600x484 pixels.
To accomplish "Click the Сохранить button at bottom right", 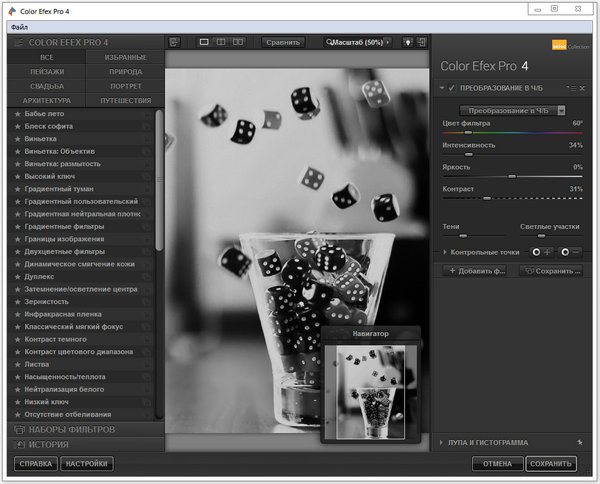I will pos(551,464).
